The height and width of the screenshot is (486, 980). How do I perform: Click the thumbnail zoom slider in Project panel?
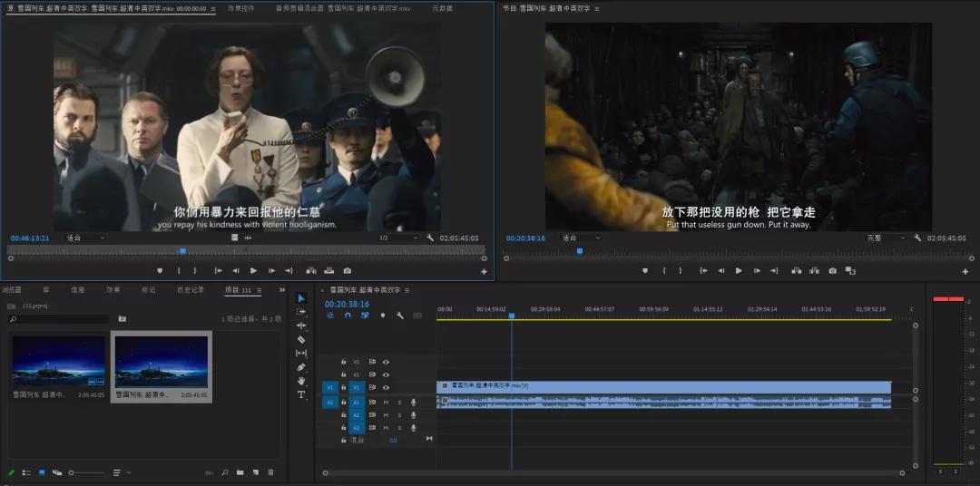point(86,472)
